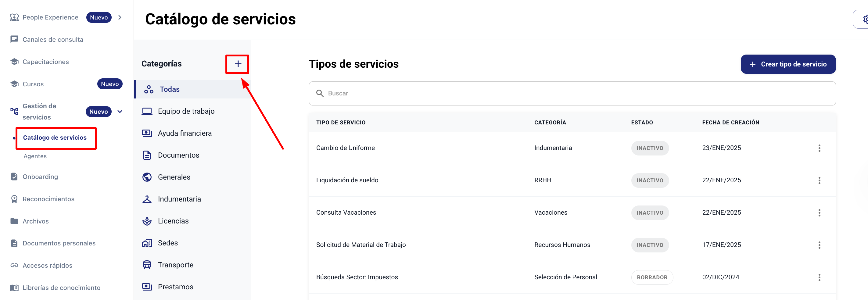The width and height of the screenshot is (868, 300).
Task: Click the CATEGORÍA column header
Action: [550, 123]
